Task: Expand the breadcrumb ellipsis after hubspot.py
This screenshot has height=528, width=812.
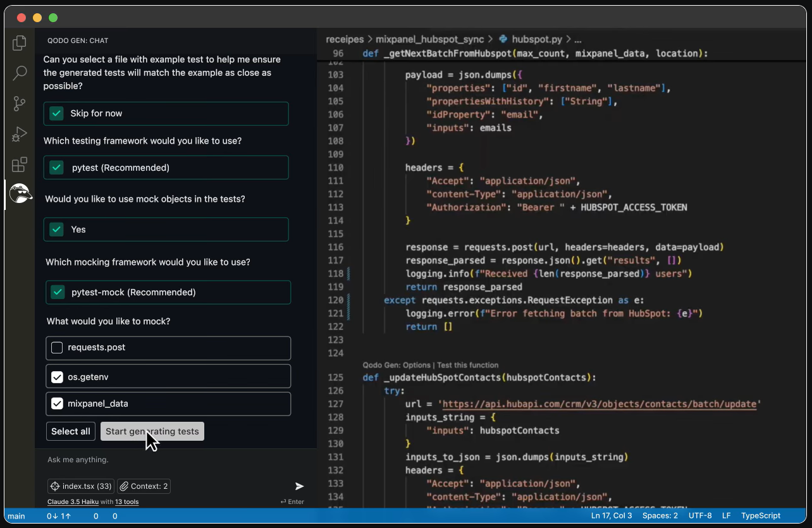Action: tap(577, 39)
